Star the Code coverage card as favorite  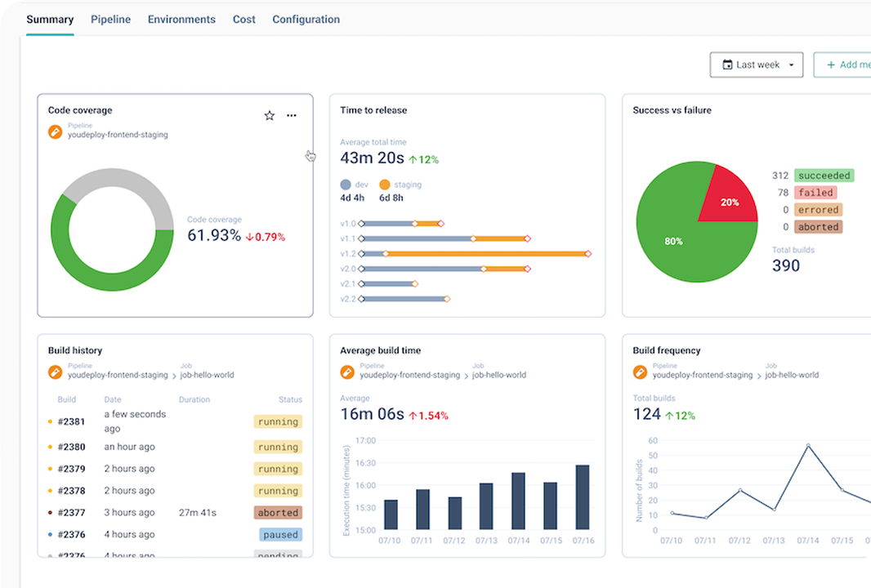[270, 115]
